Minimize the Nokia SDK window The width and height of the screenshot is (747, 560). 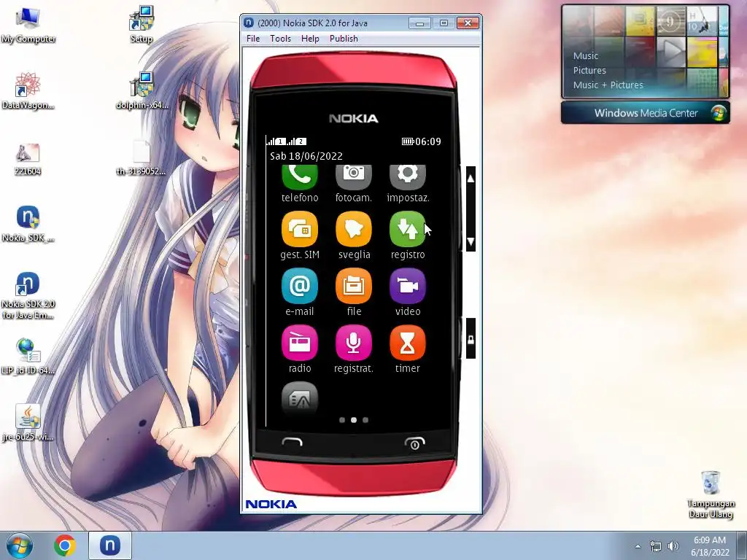pyautogui.click(x=419, y=23)
